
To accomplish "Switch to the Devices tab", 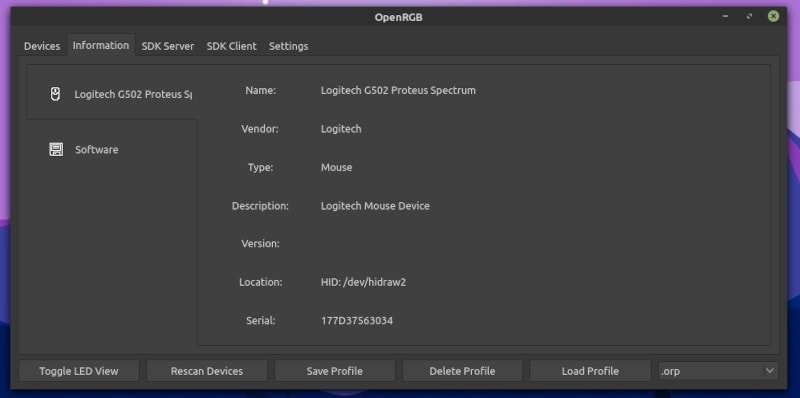I will (42, 46).
